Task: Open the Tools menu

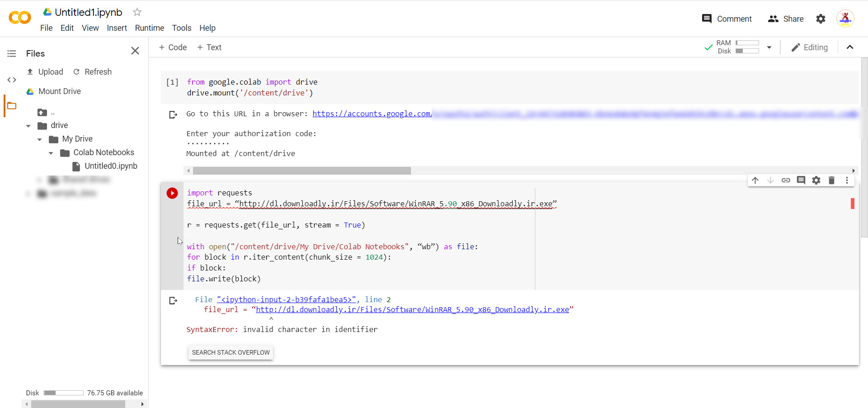Action: pos(181,28)
